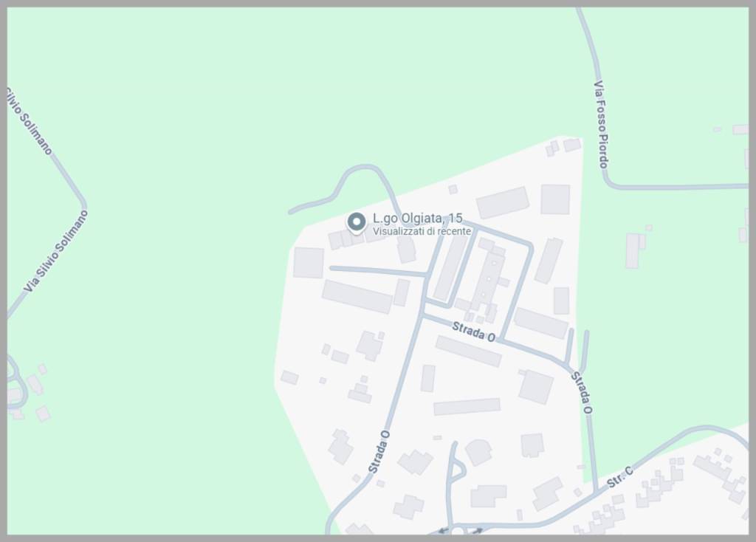This screenshot has width=756, height=542.
Task: Click the upper 'Silvio Solimano' curved street label
Action: (x=29, y=121)
